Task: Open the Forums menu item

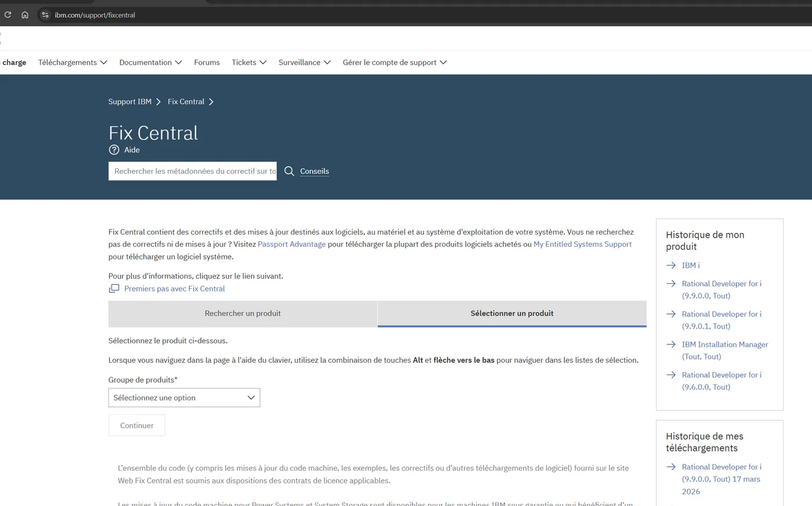Action: pyautogui.click(x=207, y=63)
